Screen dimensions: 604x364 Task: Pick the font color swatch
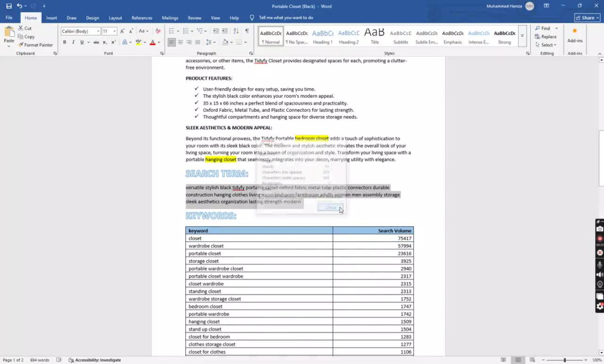(153, 42)
